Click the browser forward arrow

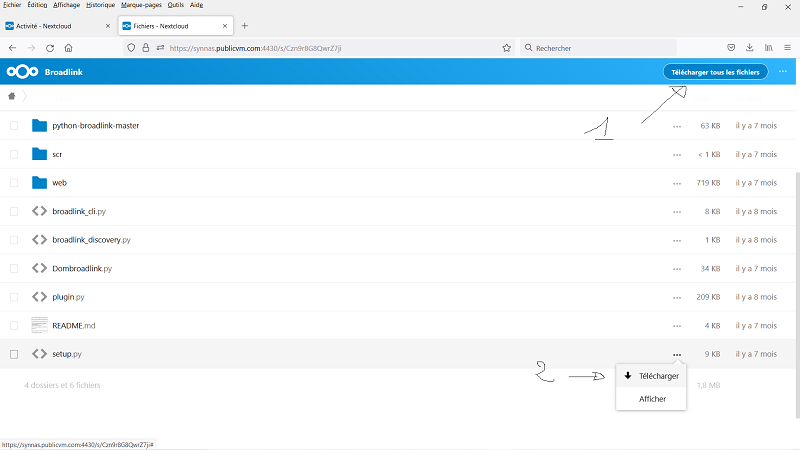coord(31,48)
